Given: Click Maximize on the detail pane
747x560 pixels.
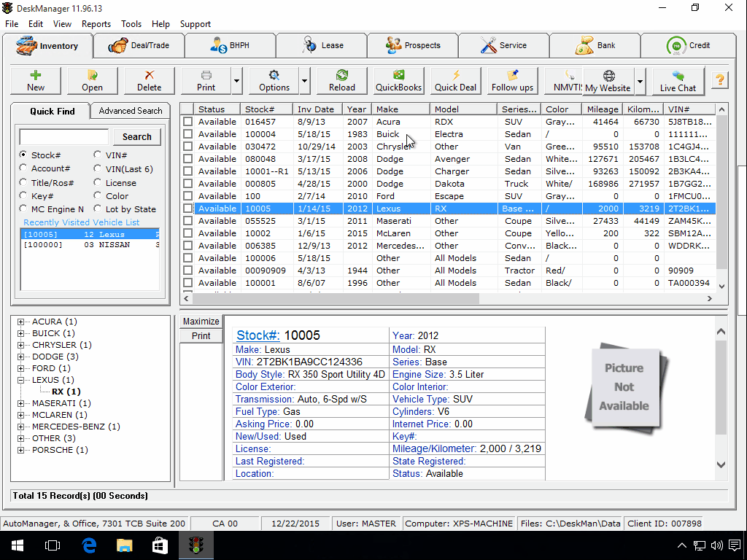Looking at the screenshot, I should [x=201, y=322].
